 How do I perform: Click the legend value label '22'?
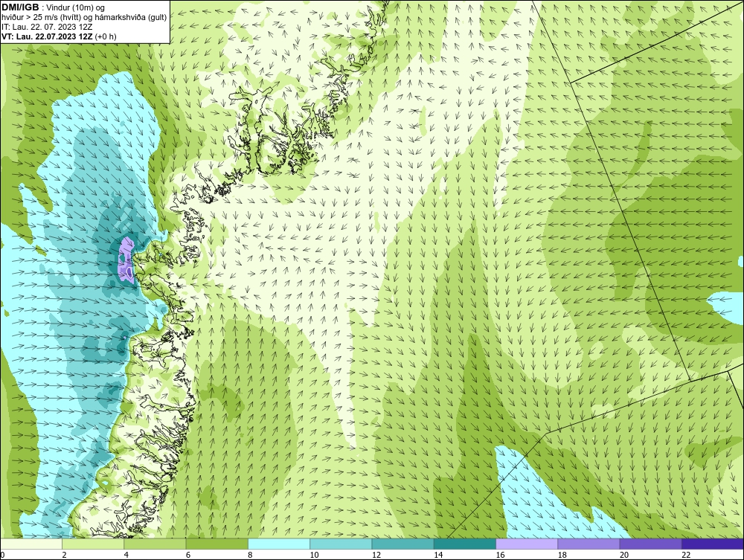point(686,556)
